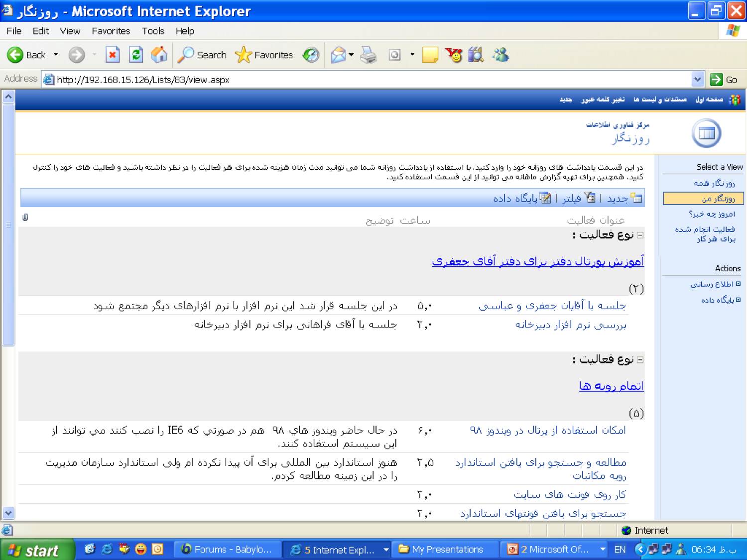Click the vertical scrollbar down arrow
The image size is (747, 560).
[8, 513]
